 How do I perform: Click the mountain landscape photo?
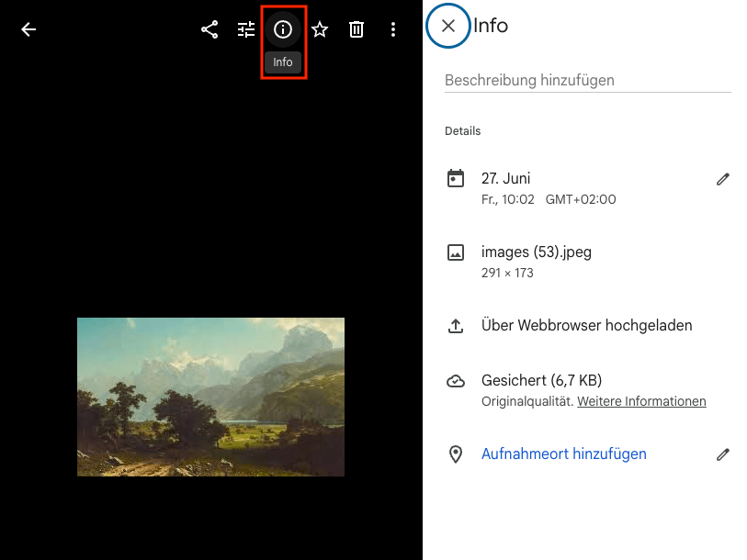pyautogui.click(x=211, y=397)
